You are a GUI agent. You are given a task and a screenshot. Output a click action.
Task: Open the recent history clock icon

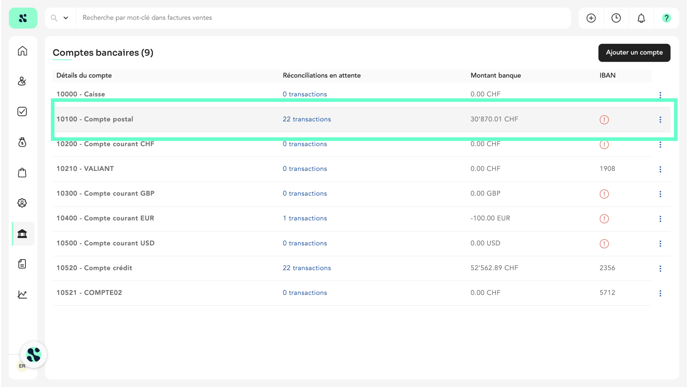click(616, 18)
